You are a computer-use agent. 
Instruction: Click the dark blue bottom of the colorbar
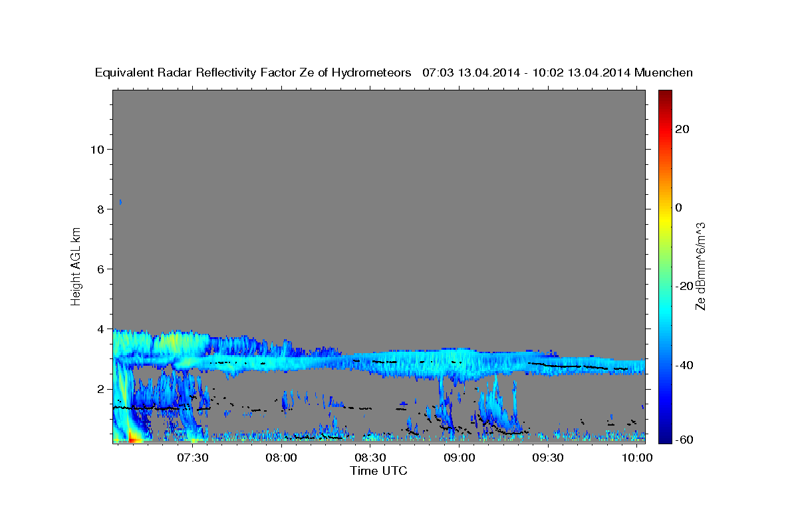coord(664,437)
